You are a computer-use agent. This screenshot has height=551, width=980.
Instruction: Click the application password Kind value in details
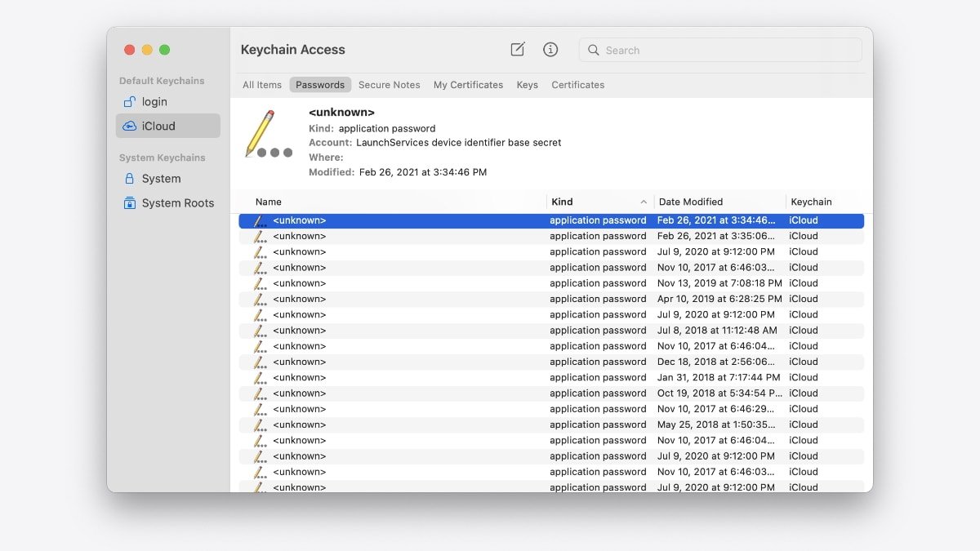point(387,128)
